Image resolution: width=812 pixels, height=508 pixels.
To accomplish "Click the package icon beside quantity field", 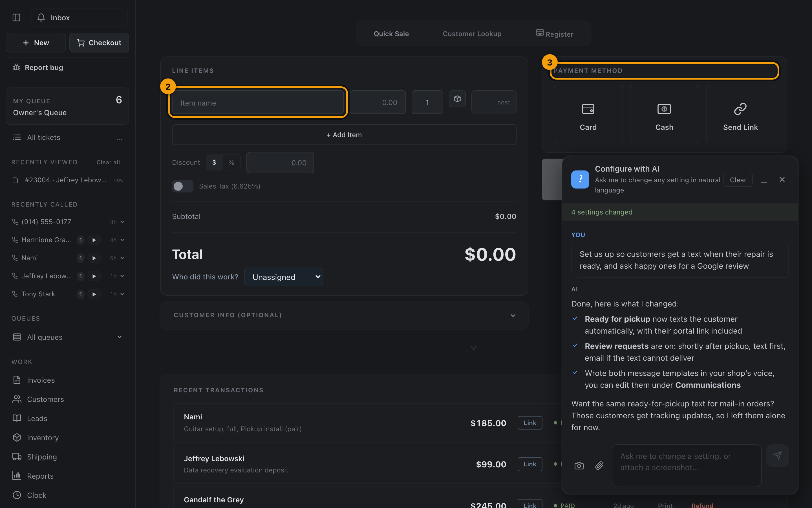I will click(x=457, y=99).
